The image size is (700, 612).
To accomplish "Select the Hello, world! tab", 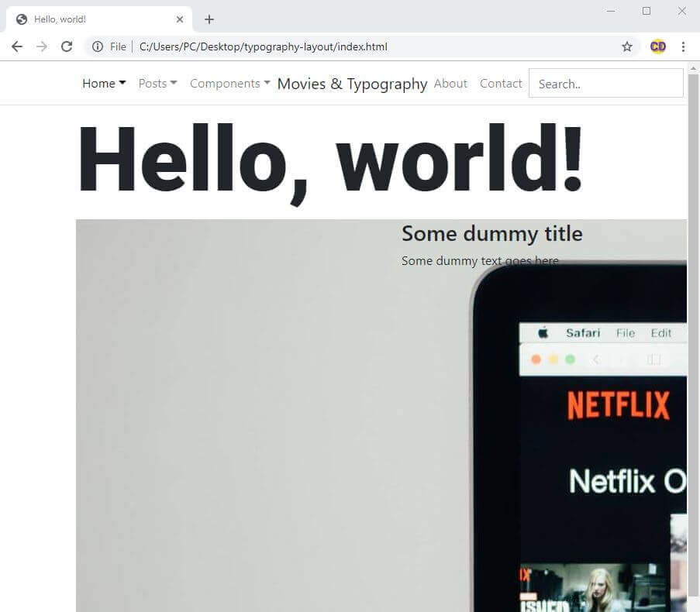I will pyautogui.click(x=98, y=19).
